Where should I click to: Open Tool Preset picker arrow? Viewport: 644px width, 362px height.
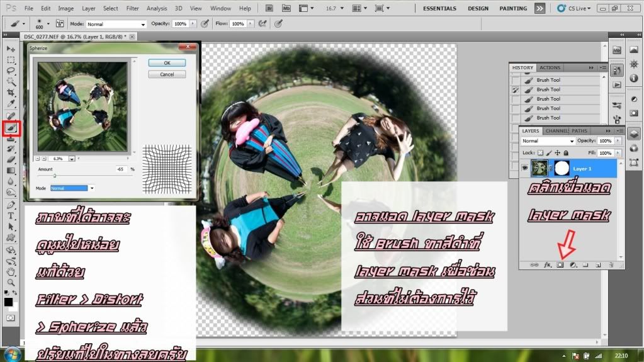click(x=23, y=24)
